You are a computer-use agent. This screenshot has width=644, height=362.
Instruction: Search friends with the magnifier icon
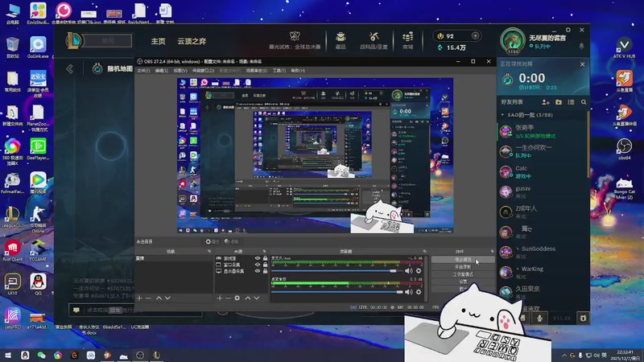pos(584,102)
